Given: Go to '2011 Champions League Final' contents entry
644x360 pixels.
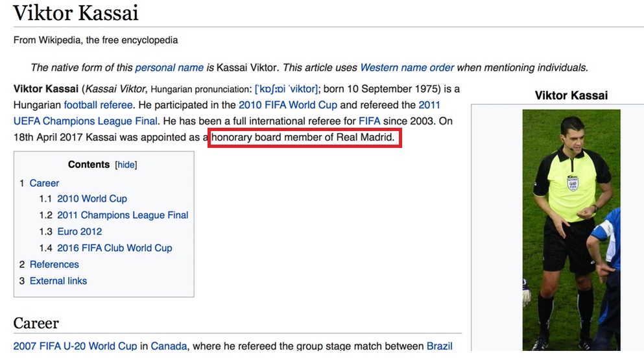Looking at the screenshot, I should (123, 215).
